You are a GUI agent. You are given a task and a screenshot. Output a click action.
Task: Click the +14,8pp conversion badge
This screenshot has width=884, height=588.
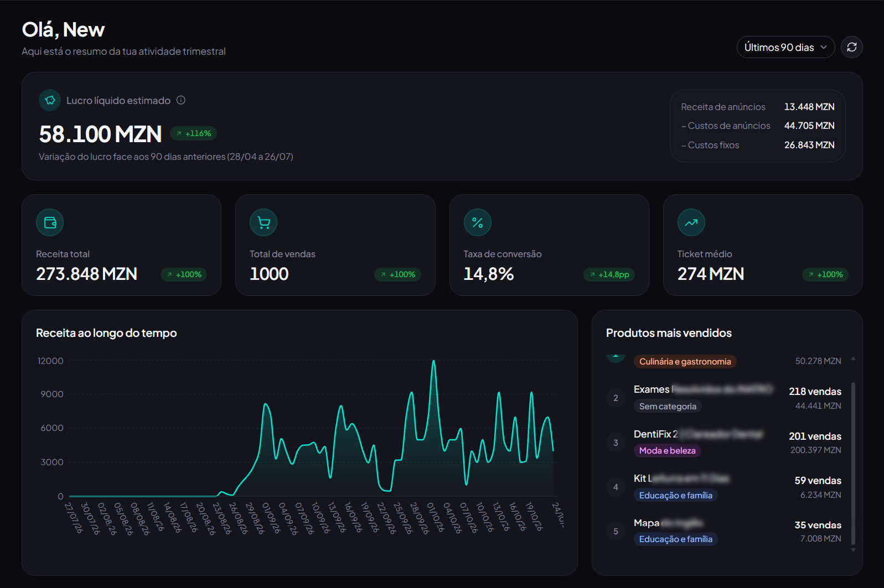(609, 274)
